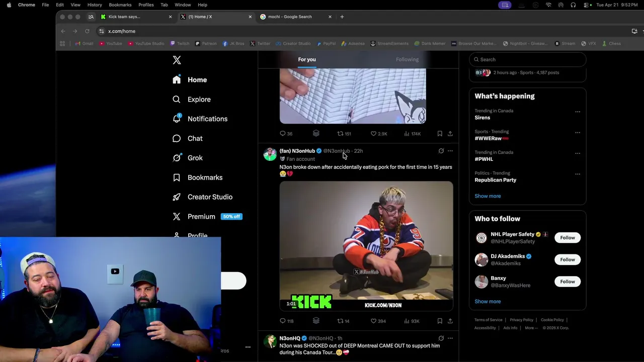Follow DJ Akademiks
The image size is (644, 362).
coord(568,259)
